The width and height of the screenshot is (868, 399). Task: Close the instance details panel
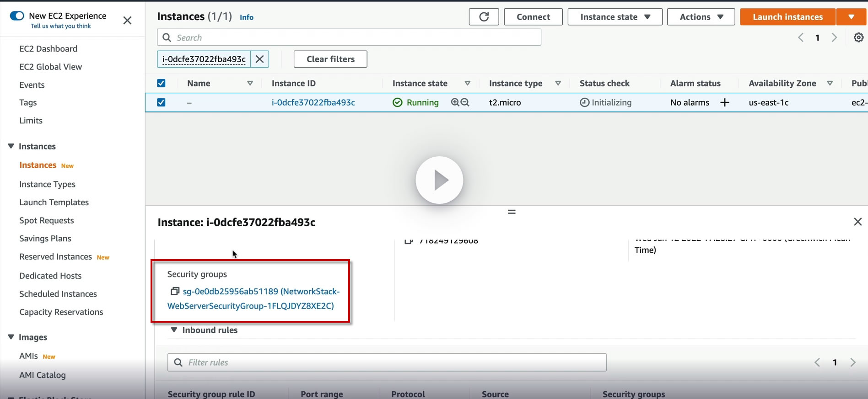pos(857,222)
